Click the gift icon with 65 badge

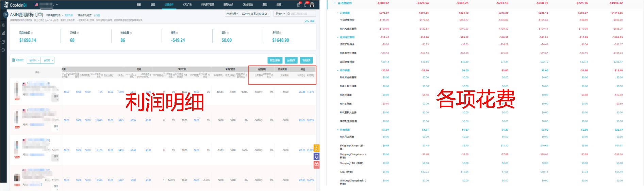(299, 5)
